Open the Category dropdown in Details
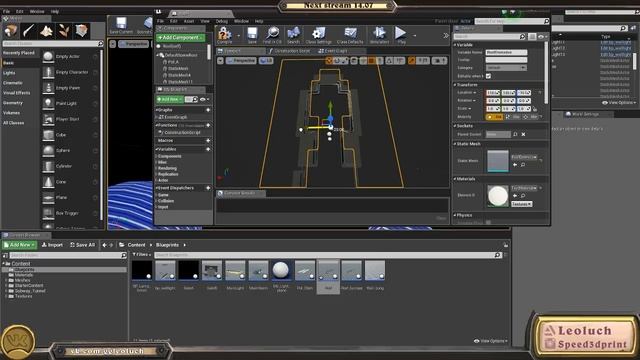 point(506,68)
